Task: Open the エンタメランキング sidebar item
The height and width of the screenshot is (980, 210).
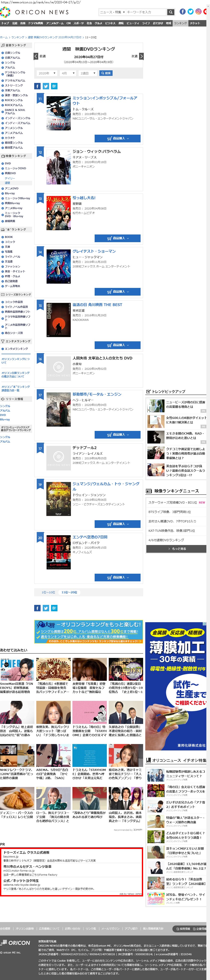Action: [16, 348]
